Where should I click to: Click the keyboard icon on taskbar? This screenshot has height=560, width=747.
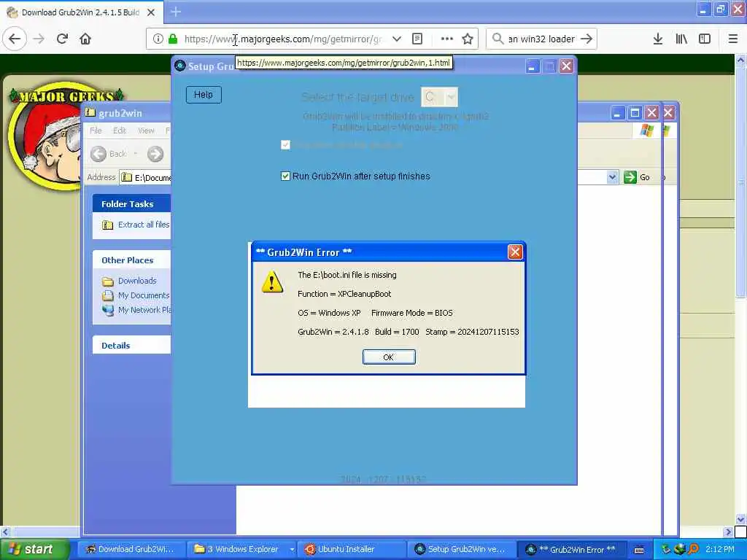pyautogui.click(x=639, y=550)
